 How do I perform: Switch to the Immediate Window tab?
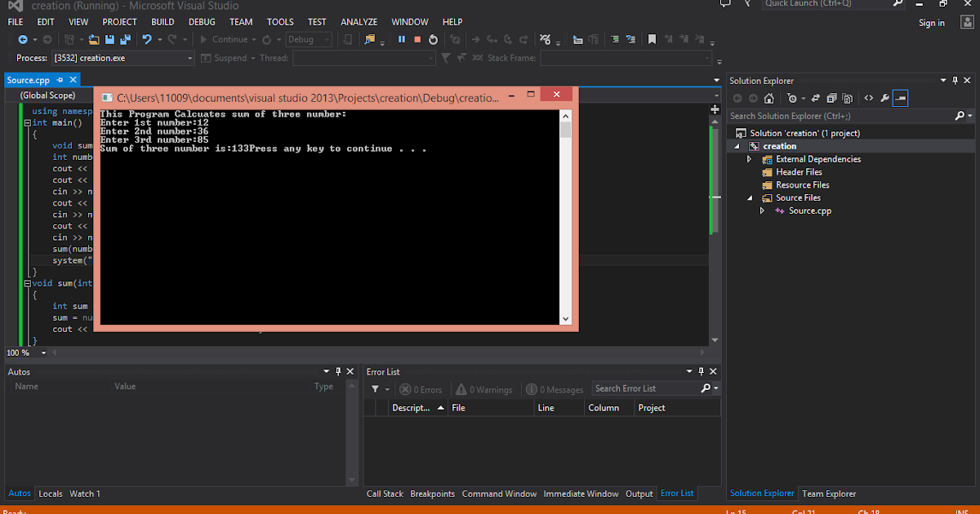[581, 494]
